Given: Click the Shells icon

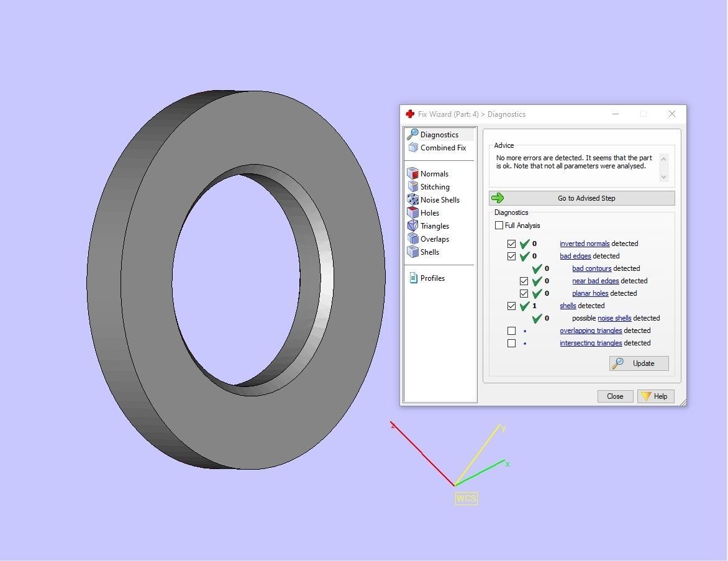Looking at the screenshot, I should pyautogui.click(x=412, y=251).
